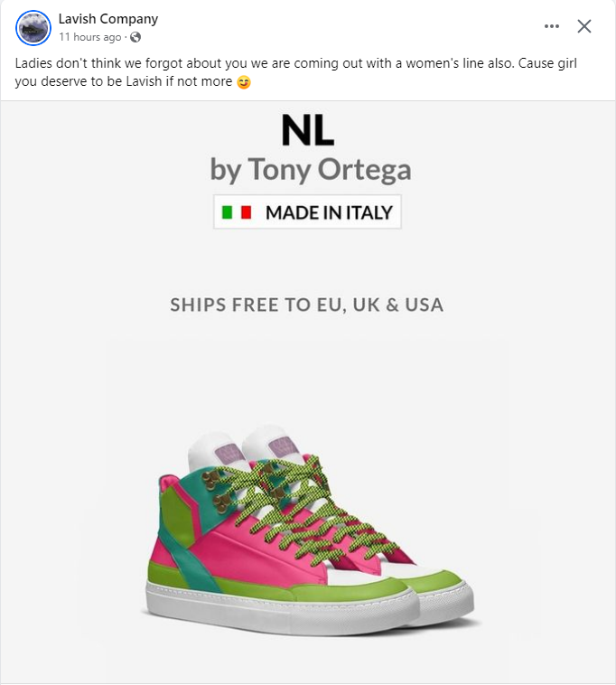This screenshot has width=616, height=685.
Task: Click the Lavish Company profile picture
Action: pyautogui.click(x=33, y=28)
